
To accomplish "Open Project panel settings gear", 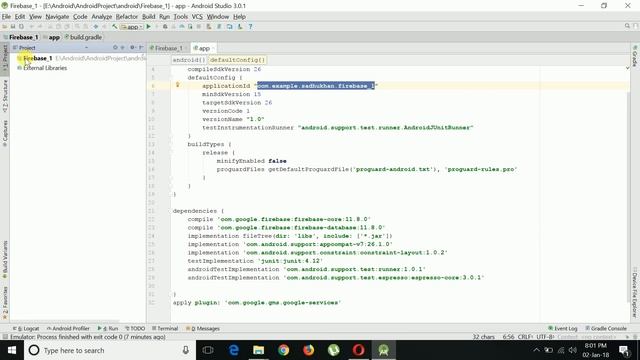I will point(132,47).
